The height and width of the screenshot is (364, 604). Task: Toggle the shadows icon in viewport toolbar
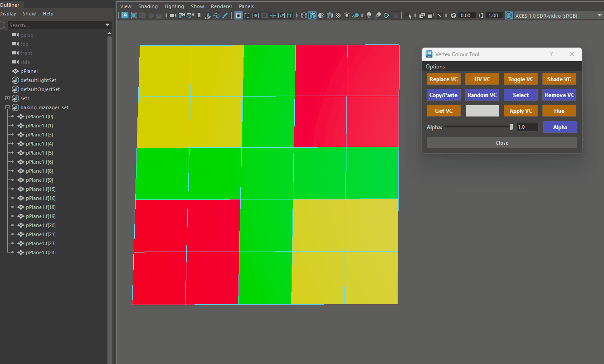point(356,15)
